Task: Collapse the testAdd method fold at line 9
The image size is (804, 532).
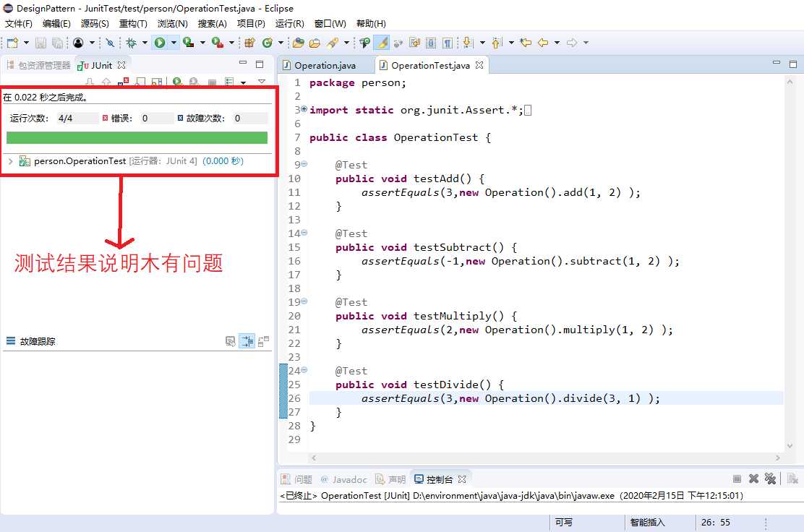Action: [304, 164]
